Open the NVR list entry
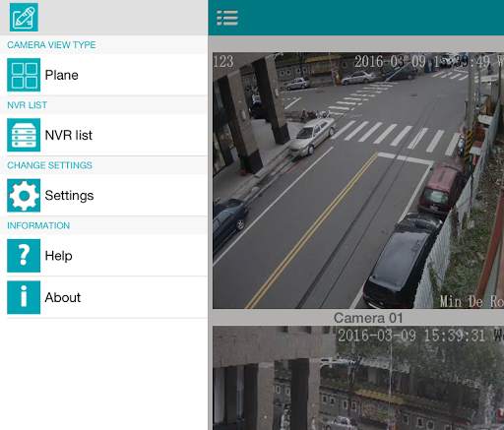Screen dimensions: 504x430 coord(103,135)
